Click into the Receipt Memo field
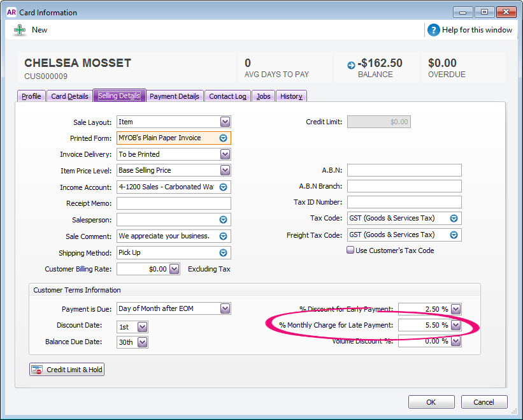Image resolution: width=523 pixels, height=420 pixels. [174, 203]
